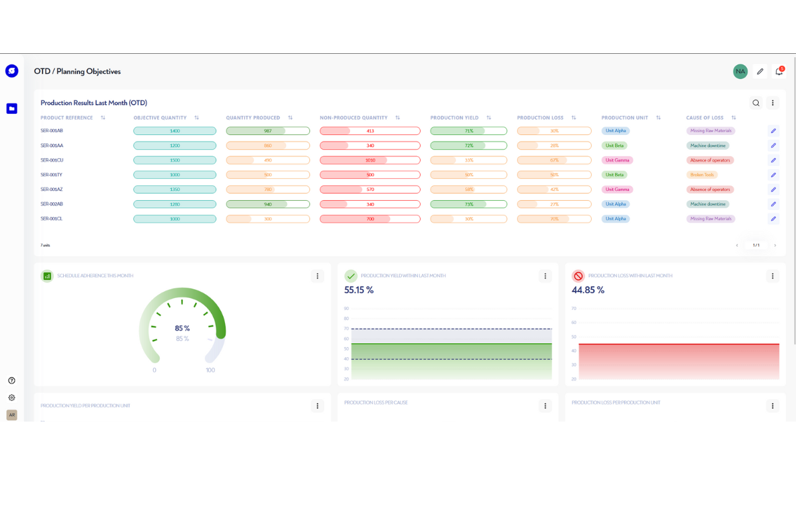Sort by Objective Quantity column
The width and height of the screenshot is (796, 532).
[x=196, y=118]
